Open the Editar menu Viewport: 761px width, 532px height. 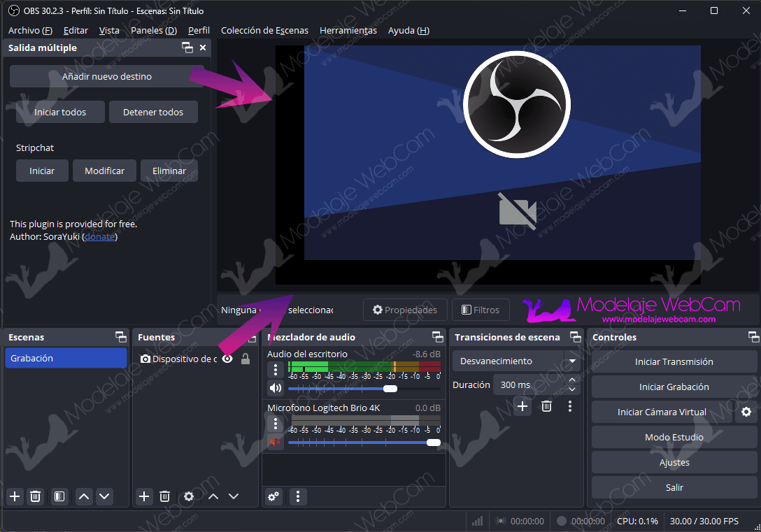coord(76,31)
